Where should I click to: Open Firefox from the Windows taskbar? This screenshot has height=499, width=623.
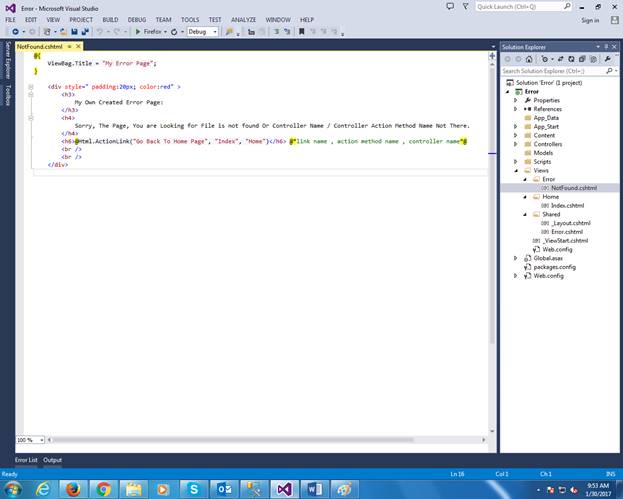click(x=73, y=488)
